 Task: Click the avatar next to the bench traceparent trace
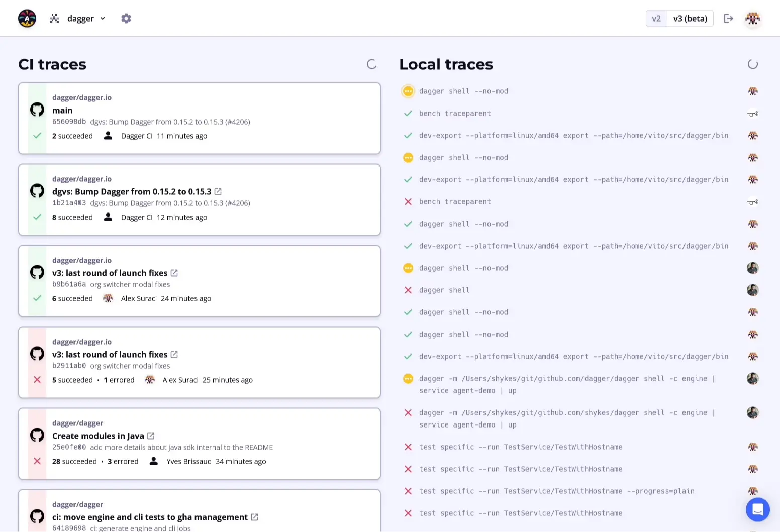(x=752, y=113)
